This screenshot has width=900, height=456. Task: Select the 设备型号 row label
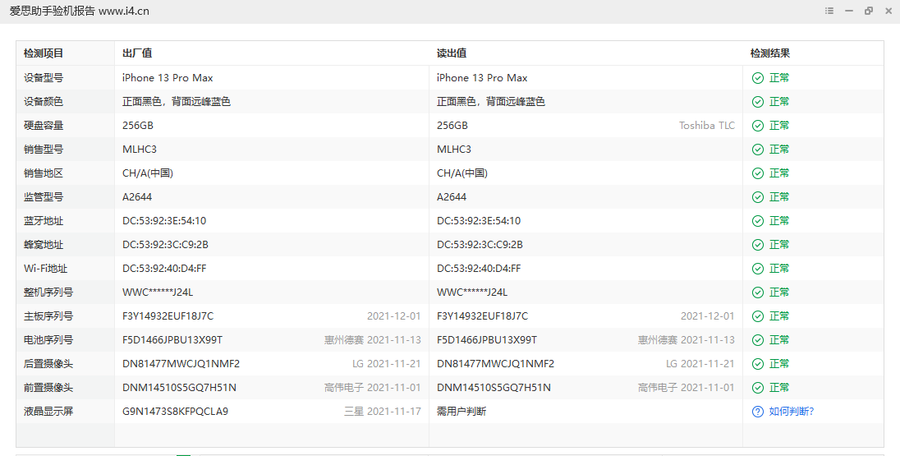(x=44, y=78)
